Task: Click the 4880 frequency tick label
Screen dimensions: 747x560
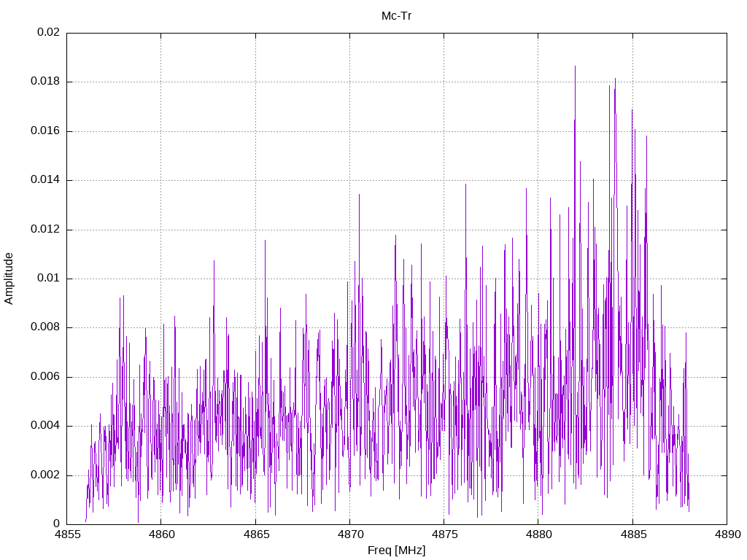Action: click(x=538, y=534)
